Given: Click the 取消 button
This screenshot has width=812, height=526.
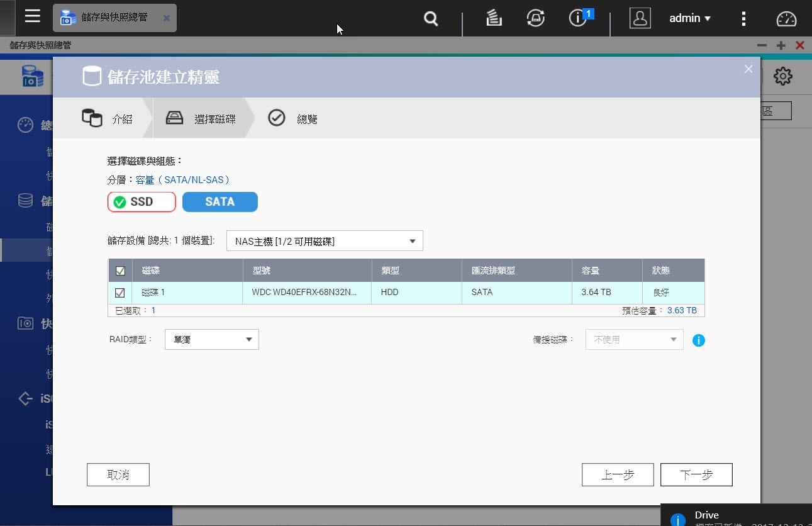Looking at the screenshot, I should pos(118,475).
